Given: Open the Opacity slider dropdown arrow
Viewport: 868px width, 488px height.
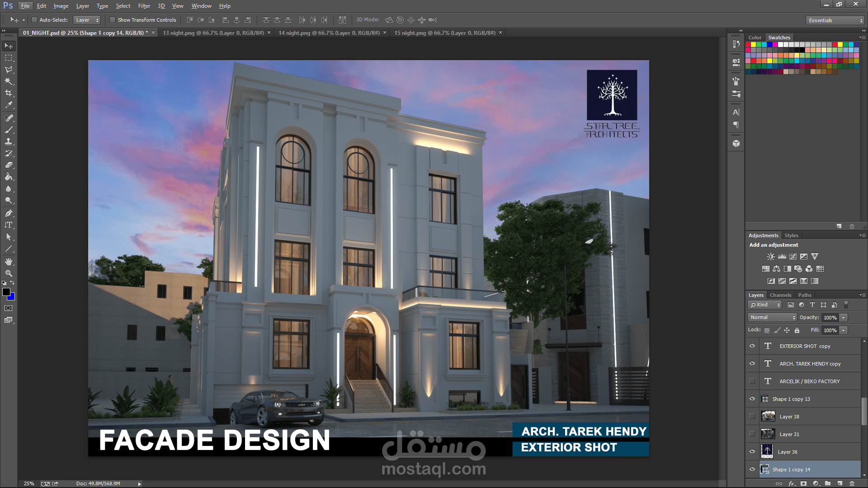Looking at the screenshot, I should [x=843, y=318].
